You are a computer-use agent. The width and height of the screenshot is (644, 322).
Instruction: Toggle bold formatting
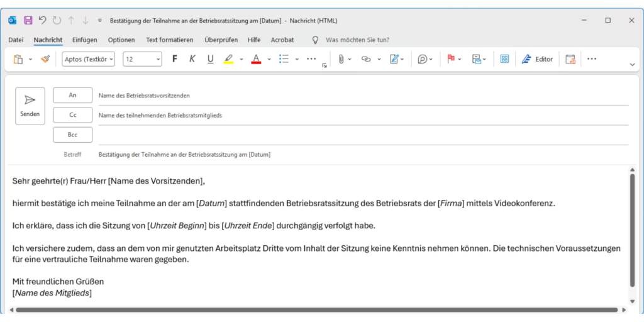175,59
